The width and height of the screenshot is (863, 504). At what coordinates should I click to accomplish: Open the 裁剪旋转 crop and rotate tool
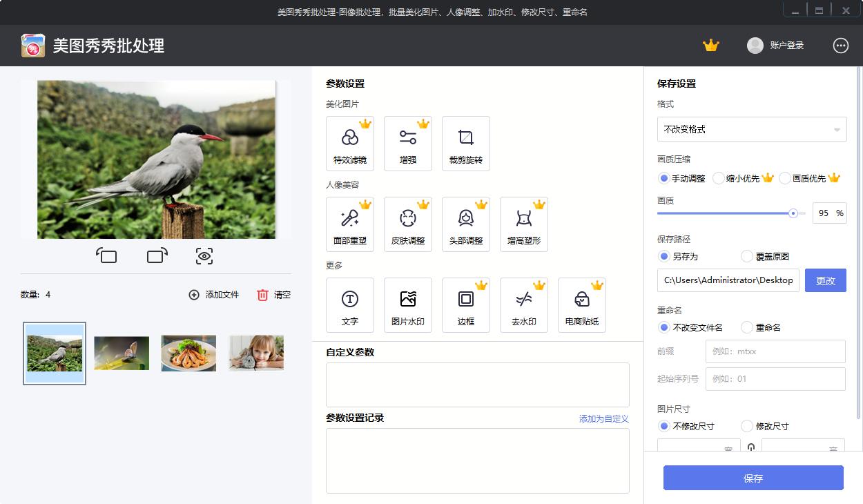click(x=466, y=144)
